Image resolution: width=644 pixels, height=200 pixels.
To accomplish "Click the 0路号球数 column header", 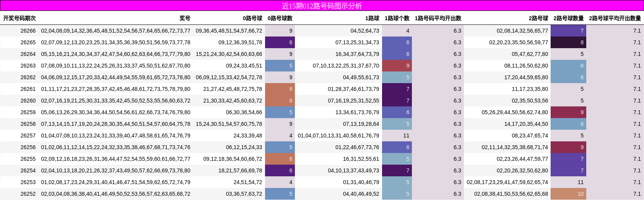I will (280, 18).
